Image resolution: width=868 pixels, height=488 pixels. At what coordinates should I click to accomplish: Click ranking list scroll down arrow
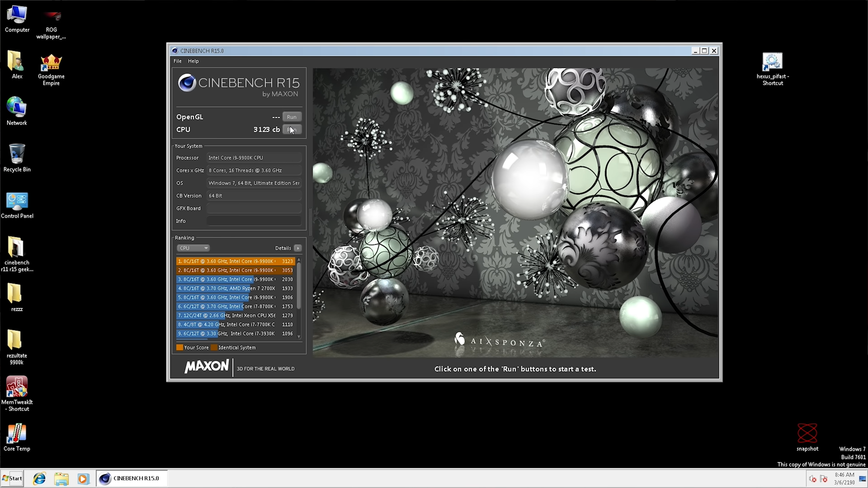299,337
